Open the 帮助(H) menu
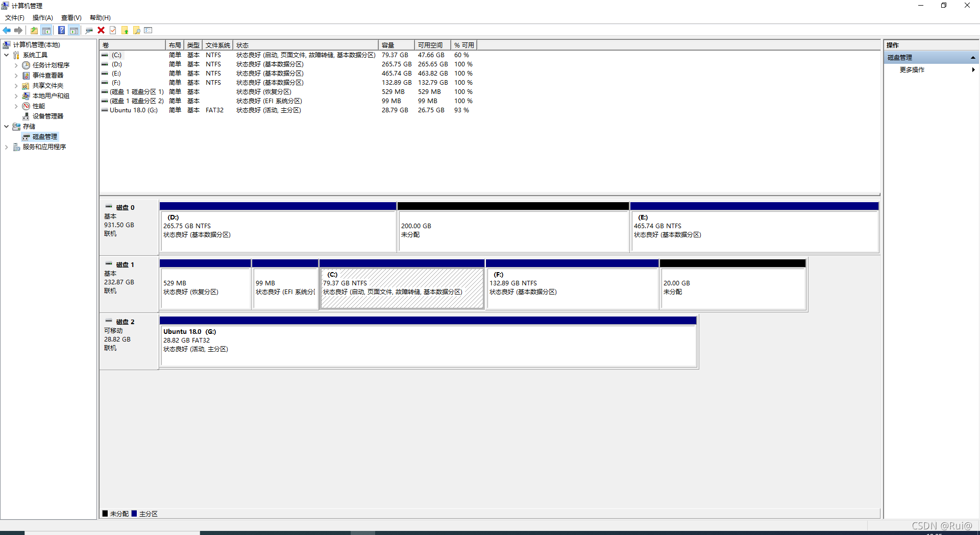The image size is (980, 535). (x=100, y=17)
